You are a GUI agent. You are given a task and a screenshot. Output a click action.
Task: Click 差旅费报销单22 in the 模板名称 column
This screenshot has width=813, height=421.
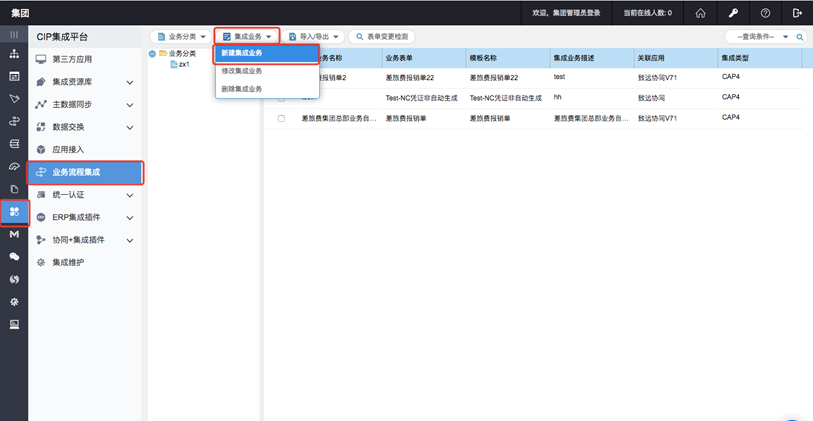point(494,78)
